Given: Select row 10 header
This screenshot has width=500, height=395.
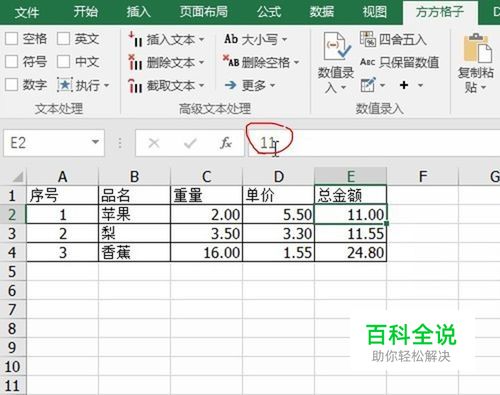Looking at the screenshot, I should coord(13,367).
